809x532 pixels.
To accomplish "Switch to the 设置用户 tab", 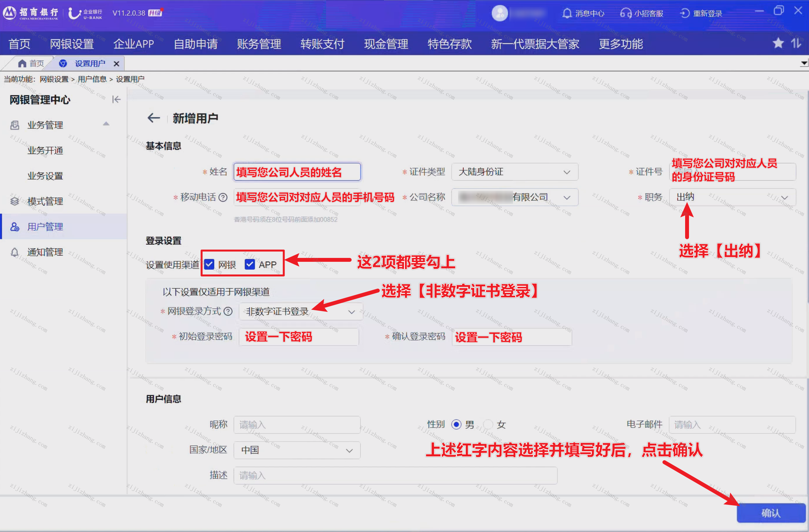I will coord(90,64).
